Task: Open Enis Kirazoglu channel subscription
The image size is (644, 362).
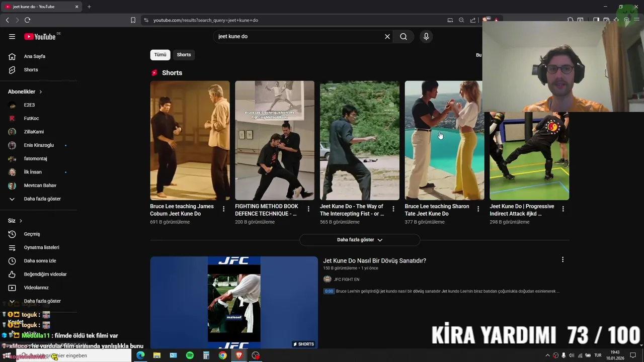Action: 38,145
